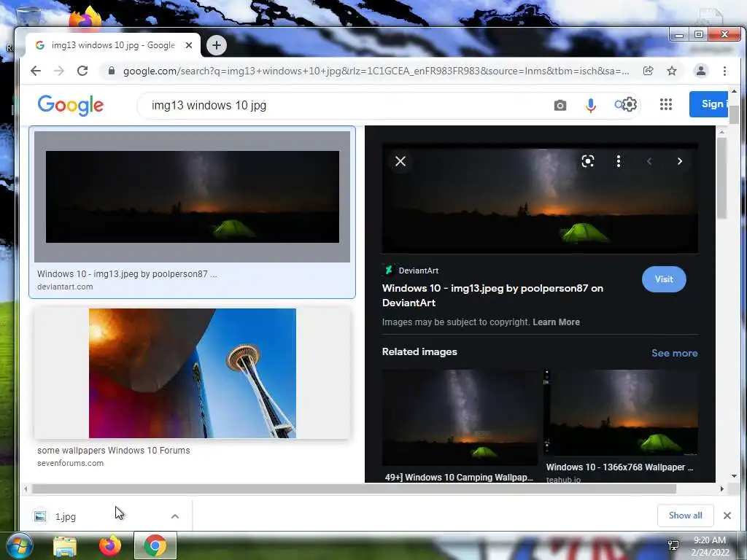The width and height of the screenshot is (747, 560).
Task: Go back with Chrome's back arrow
Action: 35,71
